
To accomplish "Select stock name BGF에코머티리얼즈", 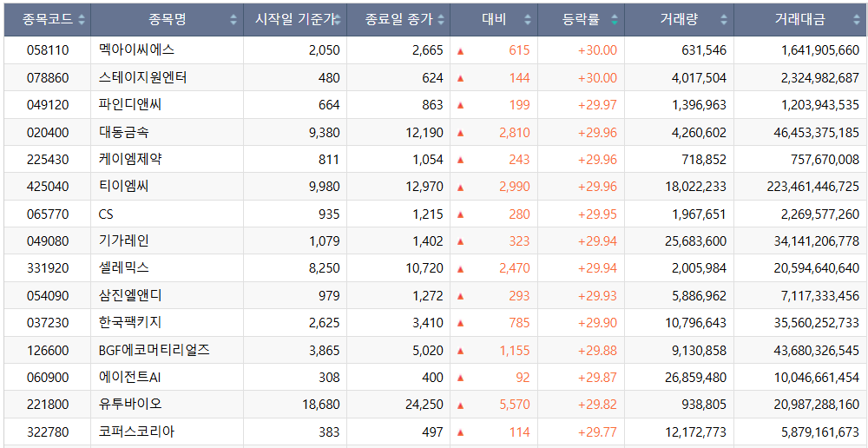I will tap(155, 350).
